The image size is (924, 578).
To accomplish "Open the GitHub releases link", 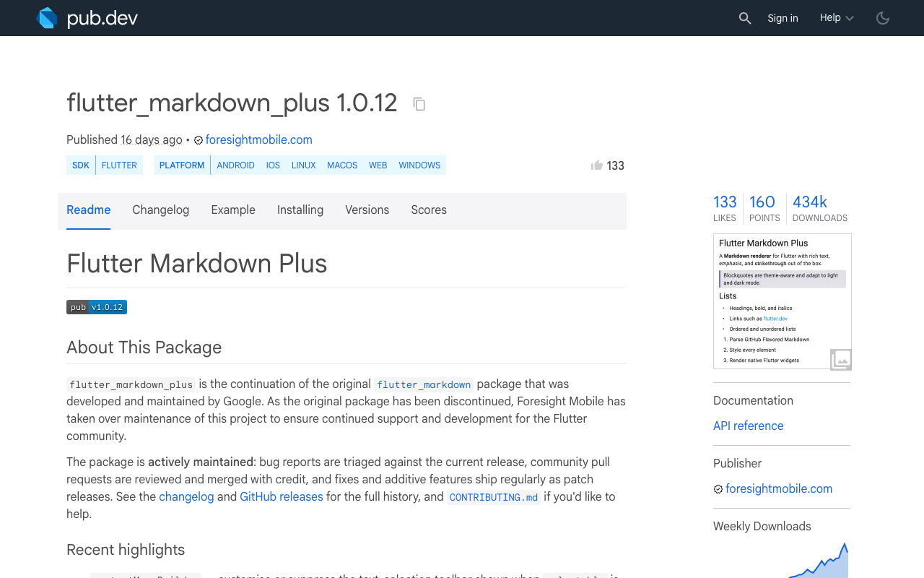I will pos(282,497).
